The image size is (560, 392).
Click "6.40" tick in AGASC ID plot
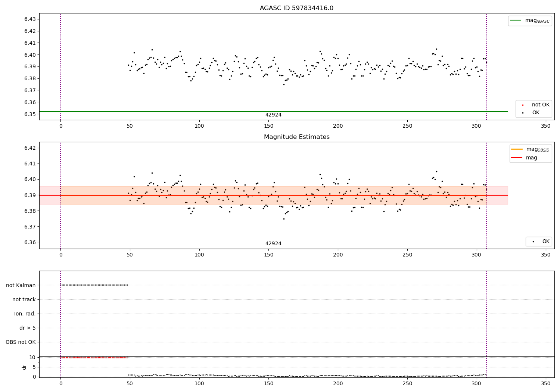pos(30,55)
